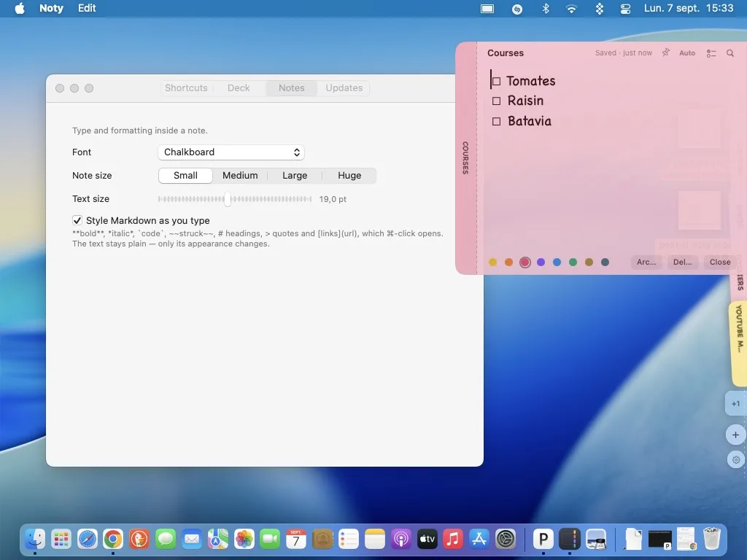Archive the Courses note with the Arc... button
The width and height of the screenshot is (747, 560).
[646, 262]
